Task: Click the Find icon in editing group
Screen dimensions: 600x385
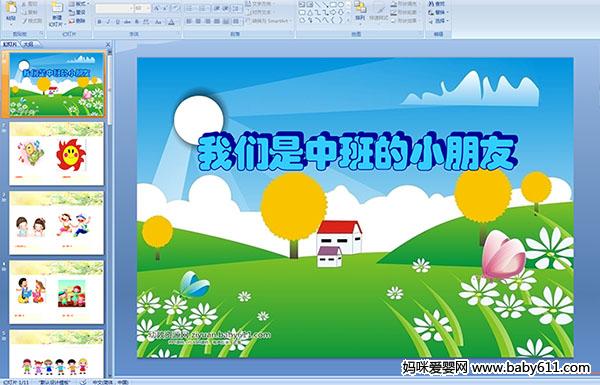Action: [x=437, y=4]
